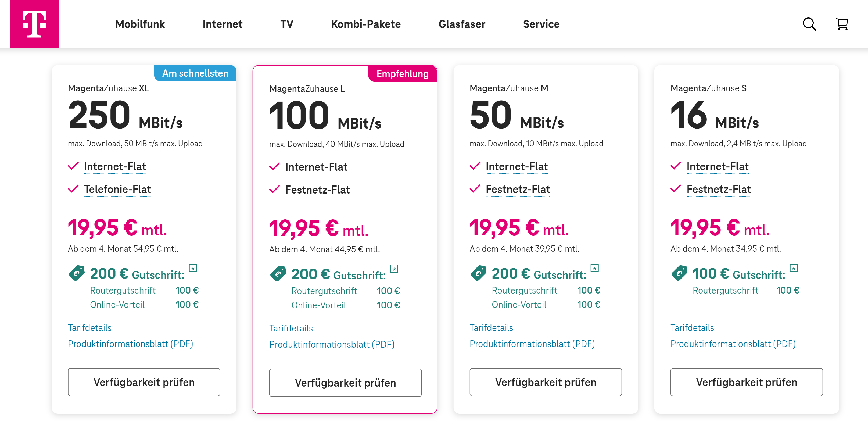
Task: Open the search function
Action: (x=810, y=24)
